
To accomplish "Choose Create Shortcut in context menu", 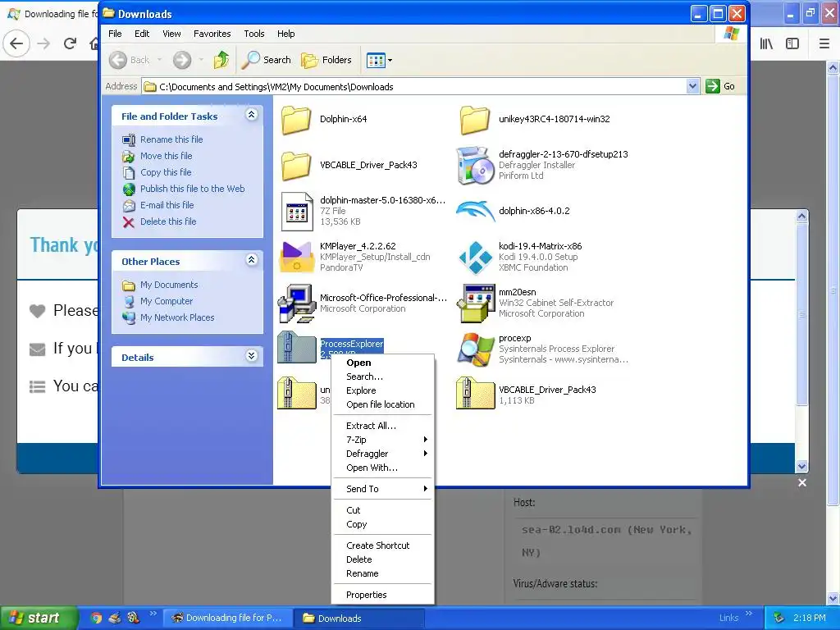I will click(382, 546).
